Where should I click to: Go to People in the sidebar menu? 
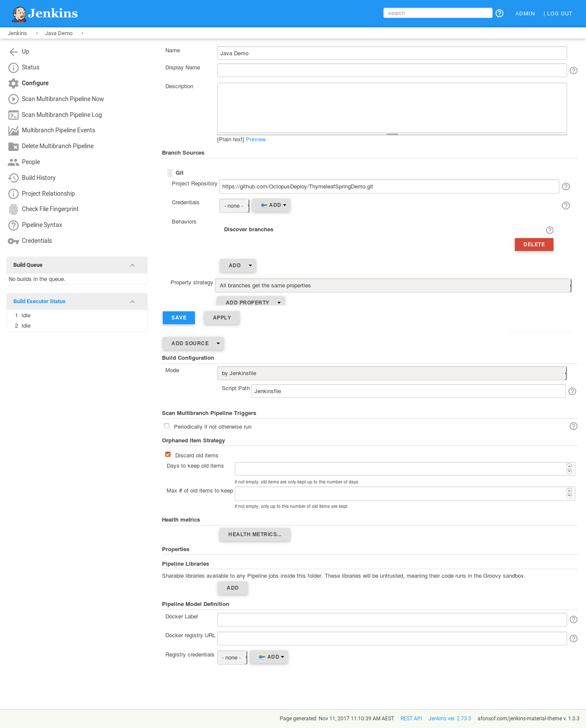31,162
